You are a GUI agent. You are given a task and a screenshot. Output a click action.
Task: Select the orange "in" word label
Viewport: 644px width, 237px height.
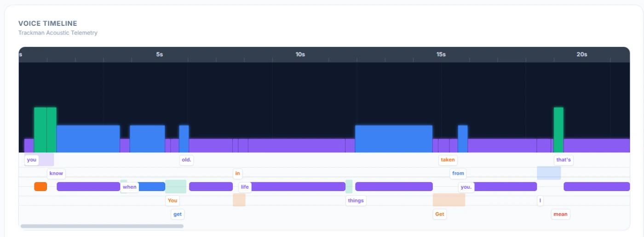(237, 173)
